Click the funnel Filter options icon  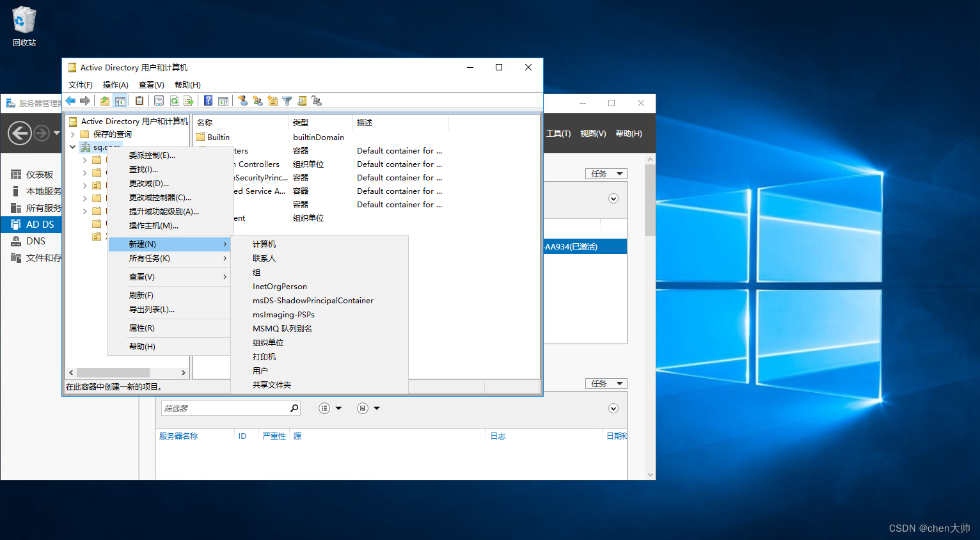(287, 100)
